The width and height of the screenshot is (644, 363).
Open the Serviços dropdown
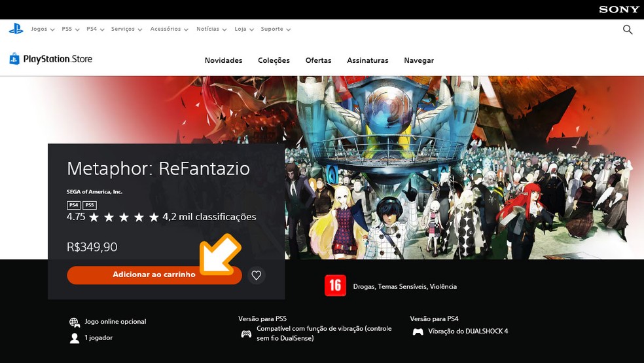coord(126,29)
